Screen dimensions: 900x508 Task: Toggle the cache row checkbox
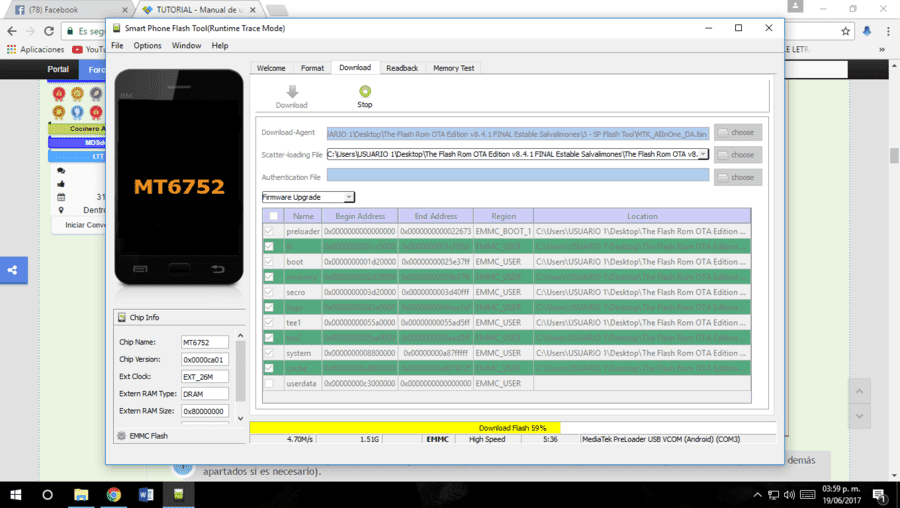pyautogui.click(x=269, y=368)
